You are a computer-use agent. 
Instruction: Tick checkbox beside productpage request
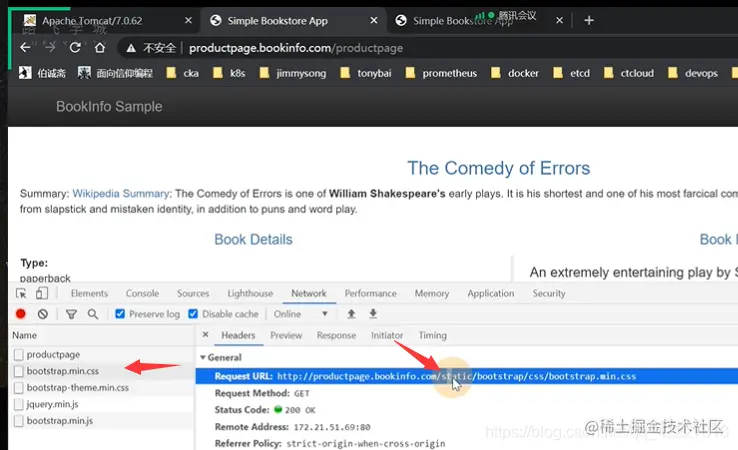click(18, 354)
